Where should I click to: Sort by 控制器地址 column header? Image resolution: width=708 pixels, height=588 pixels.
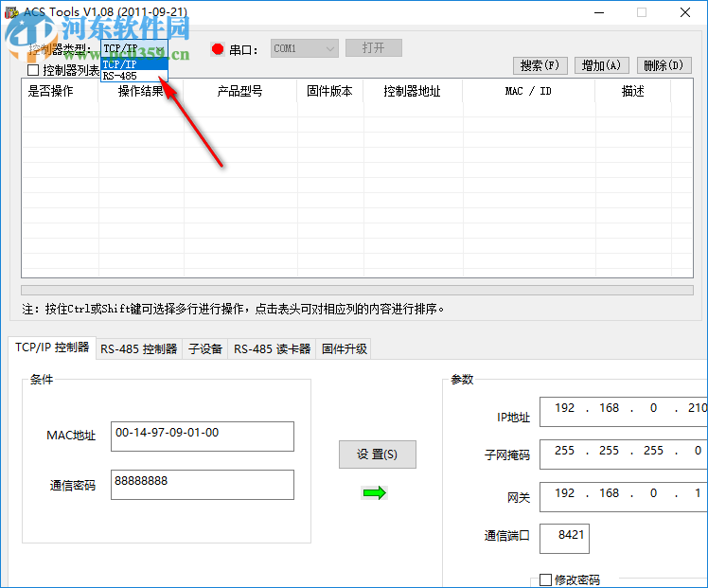pyautogui.click(x=413, y=91)
